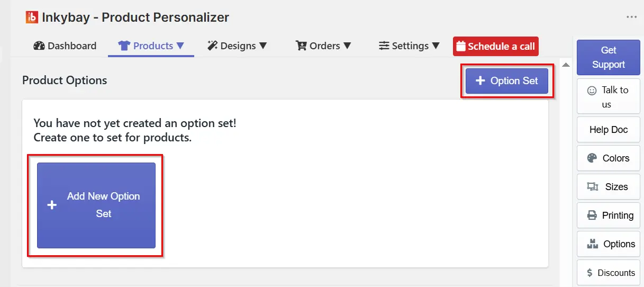
Task: Click the Get Support button
Action: pyautogui.click(x=609, y=57)
